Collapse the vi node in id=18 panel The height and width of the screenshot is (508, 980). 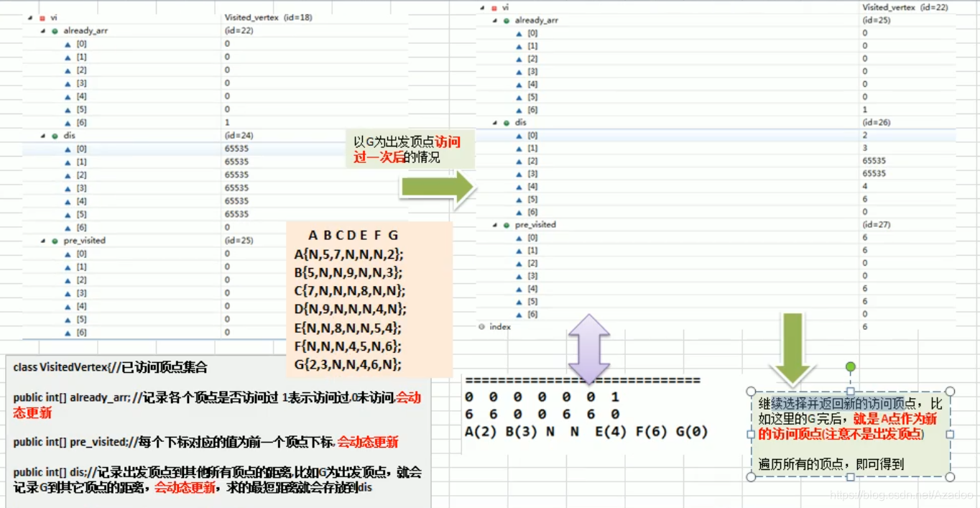(x=30, y=17)
